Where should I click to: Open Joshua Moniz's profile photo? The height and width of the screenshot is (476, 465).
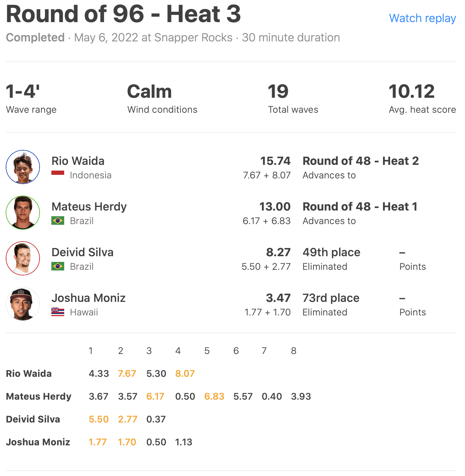[23, 304]
